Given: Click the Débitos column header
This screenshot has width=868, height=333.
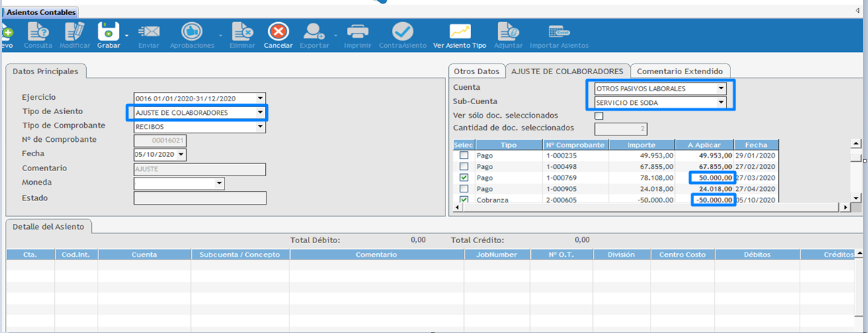Looking at the screenshot, I should pos(757,255).
